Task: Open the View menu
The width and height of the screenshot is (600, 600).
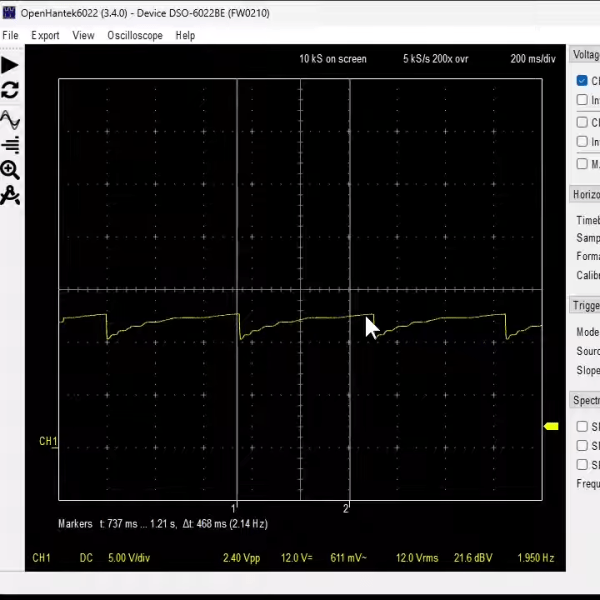Action: pyautogui.click(x=83, y=35)
